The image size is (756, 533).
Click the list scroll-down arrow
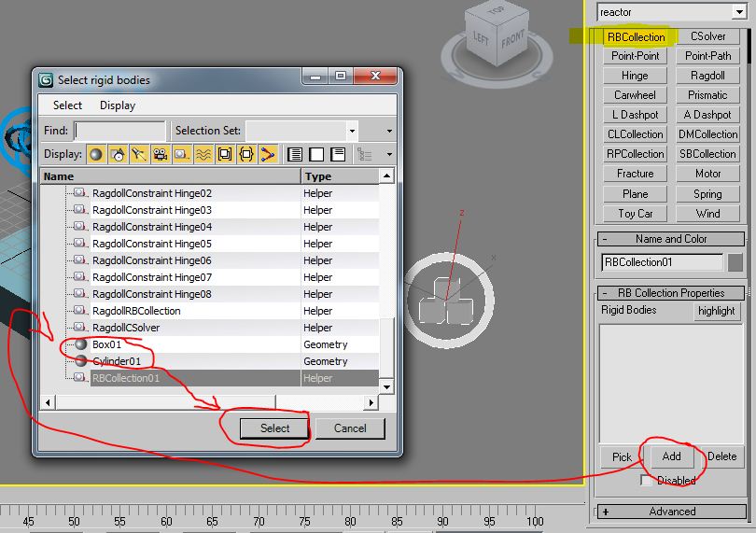click(x=386, y=386)
